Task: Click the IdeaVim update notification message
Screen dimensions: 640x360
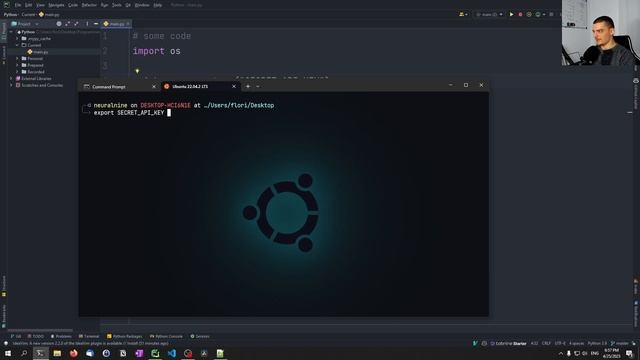Action: pos(90,343)
